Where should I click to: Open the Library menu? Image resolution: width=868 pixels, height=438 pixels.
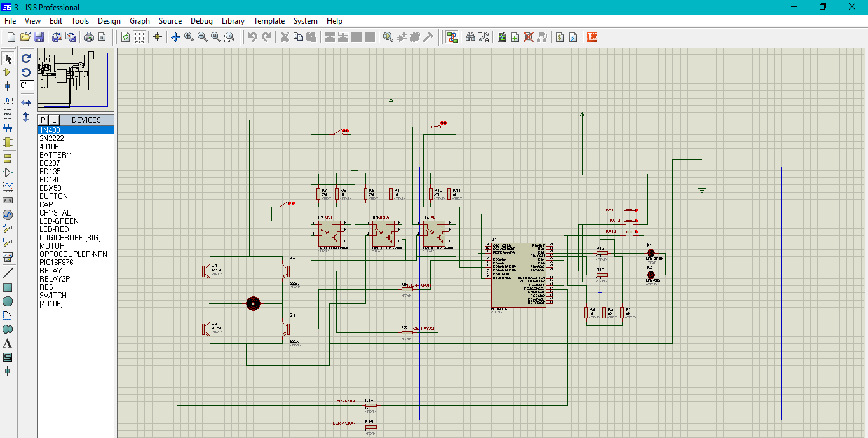233,21
